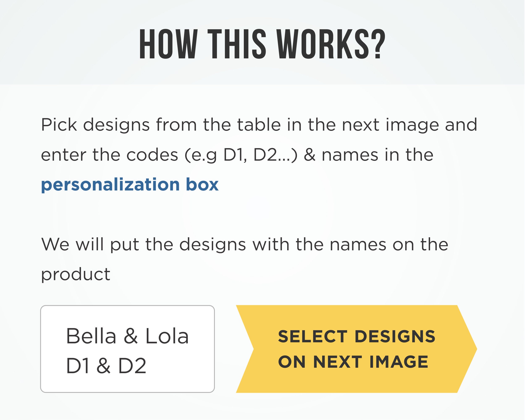Click the word HOW in the title

click(168, 44)
